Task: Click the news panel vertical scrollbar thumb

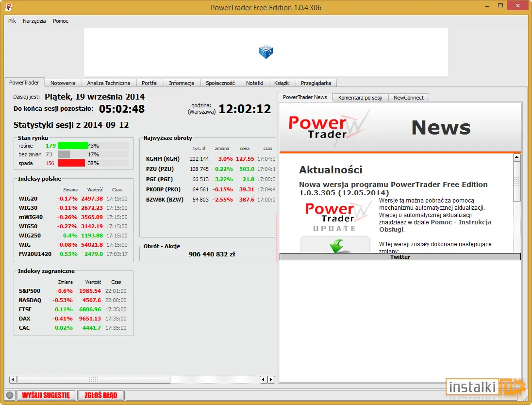Action: (517, 181)
